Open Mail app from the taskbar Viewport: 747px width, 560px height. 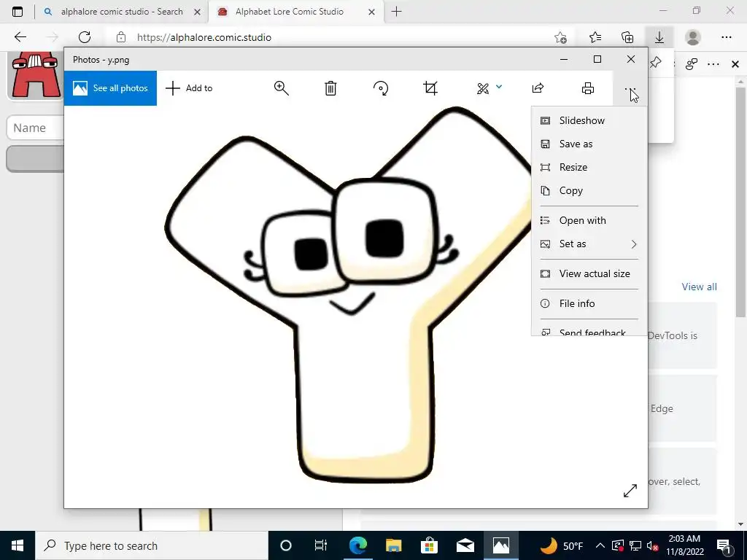click(465, 545)
